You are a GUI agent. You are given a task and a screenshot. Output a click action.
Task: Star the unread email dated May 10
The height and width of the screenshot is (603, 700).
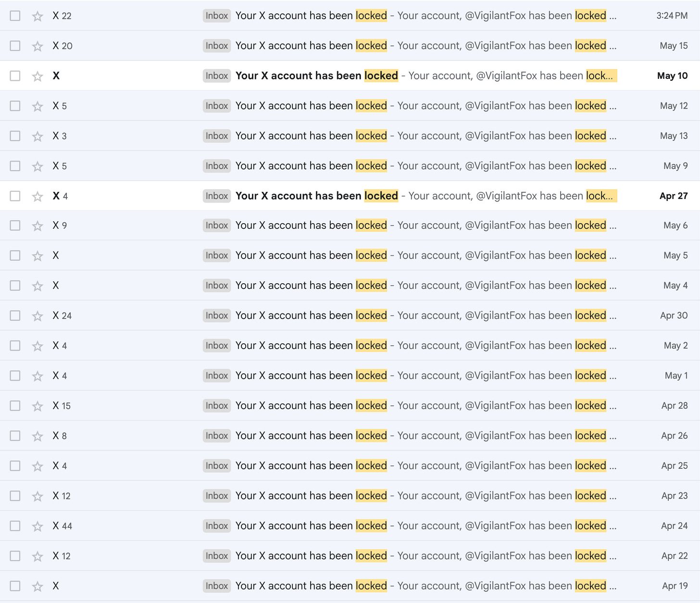[x=37, y=76]
